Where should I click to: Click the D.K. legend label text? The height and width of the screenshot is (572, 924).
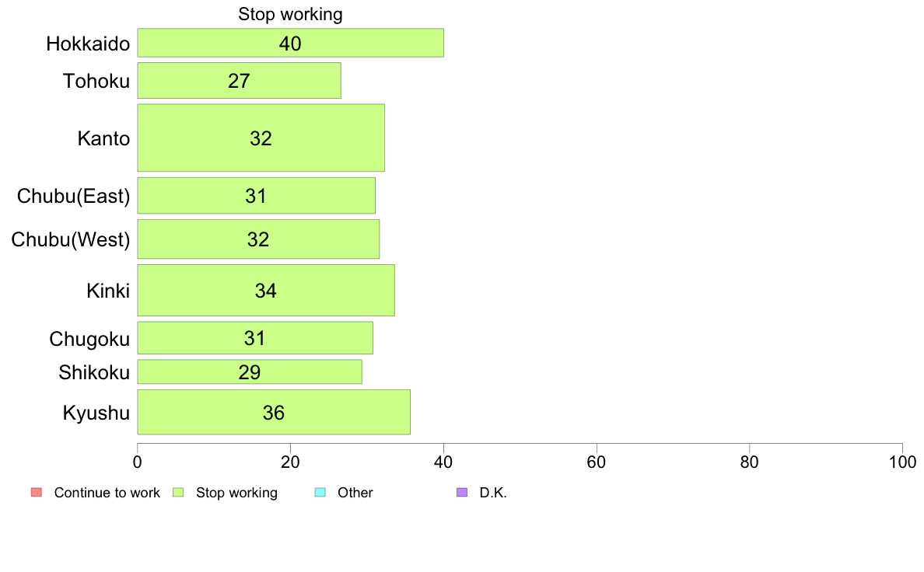[493, 493]
